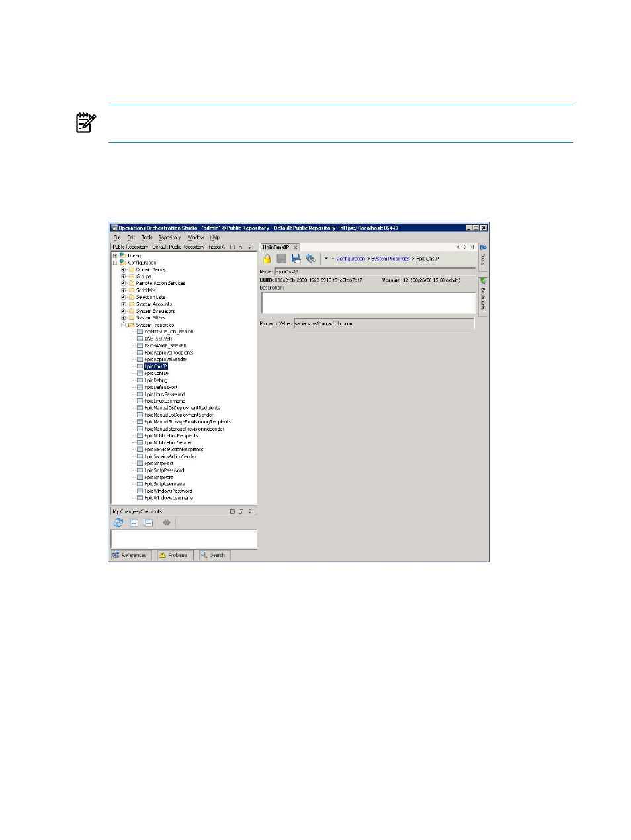
Task: Expand the Library tree node
Action: click(x=114, y=255)
